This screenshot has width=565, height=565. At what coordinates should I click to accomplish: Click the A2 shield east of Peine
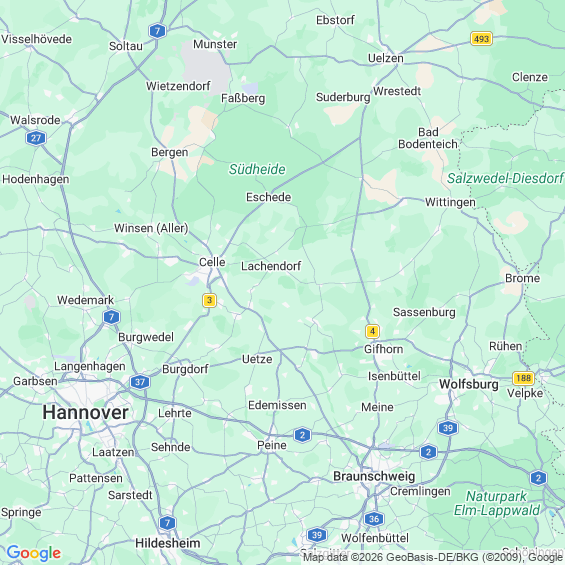pyautogui.click(x=302, y=435)
